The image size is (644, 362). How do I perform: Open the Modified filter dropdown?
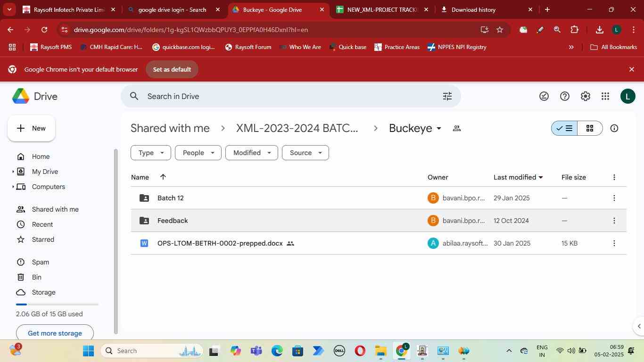tap(252, 153)
